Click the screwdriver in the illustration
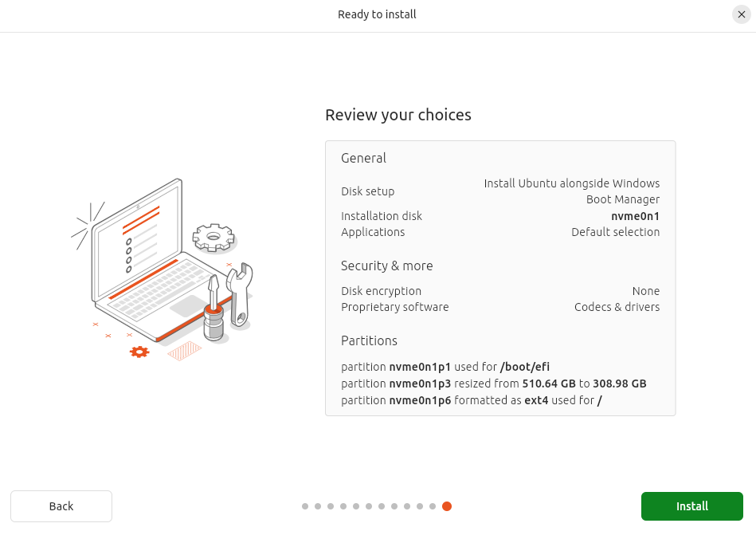756x535 pixels. pos(213,307)
